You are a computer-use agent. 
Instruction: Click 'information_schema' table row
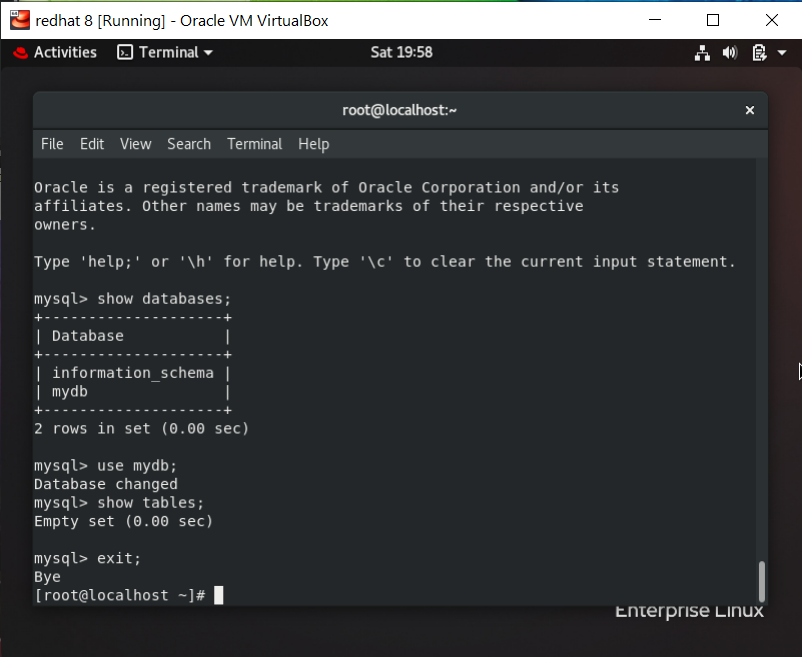click(133, 373)
